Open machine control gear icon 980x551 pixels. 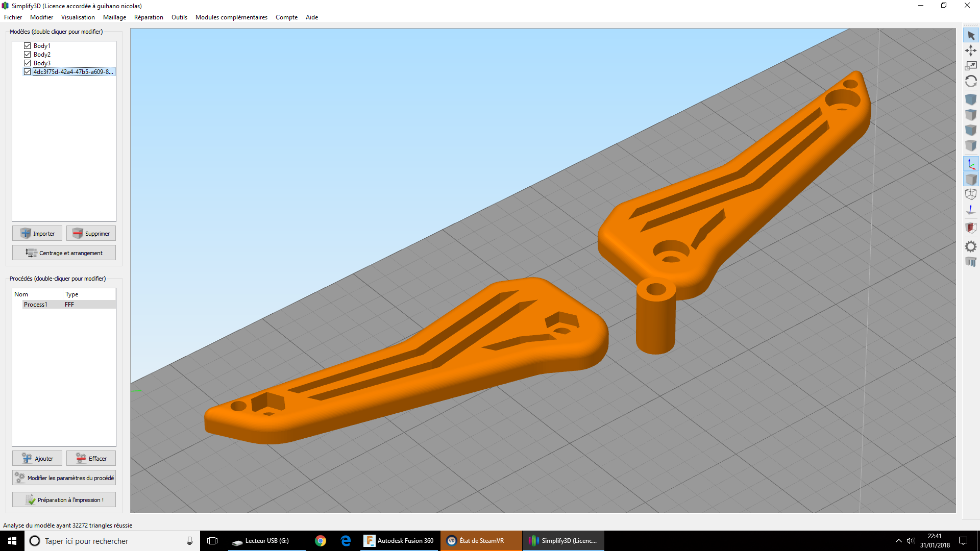(x=971, y=247)
